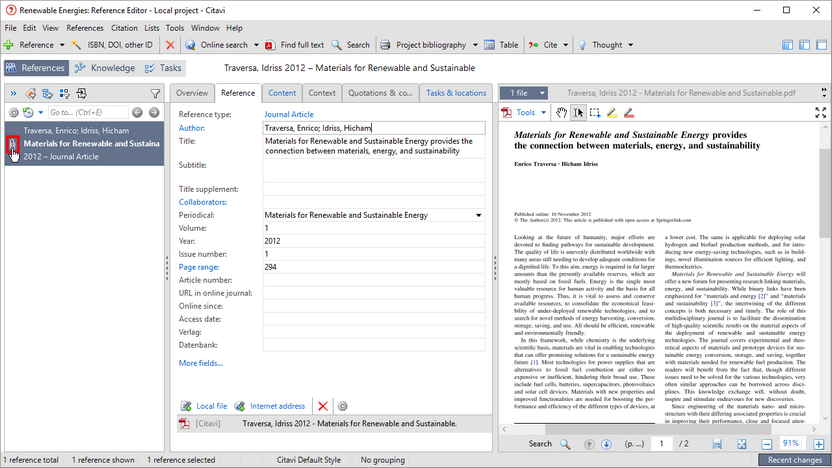Click More fields link
Viewport: 832px width, 468px height.
click(201, 363)
